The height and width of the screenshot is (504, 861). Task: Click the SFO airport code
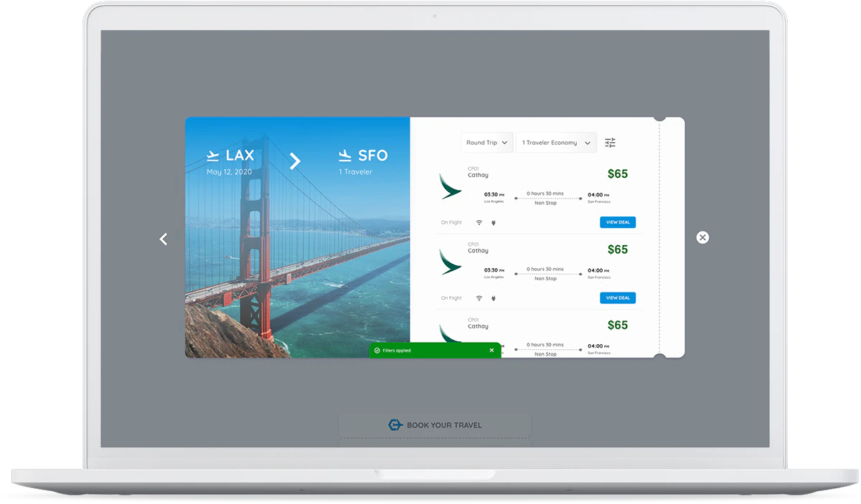pyautogui.click(x=373, y=156)
